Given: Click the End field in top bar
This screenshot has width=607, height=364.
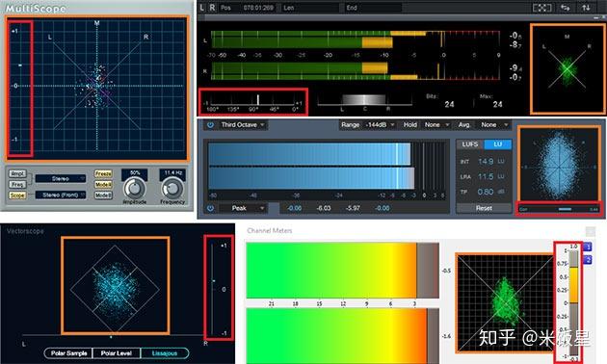Looking at the screenshot, I should point(373,8).
